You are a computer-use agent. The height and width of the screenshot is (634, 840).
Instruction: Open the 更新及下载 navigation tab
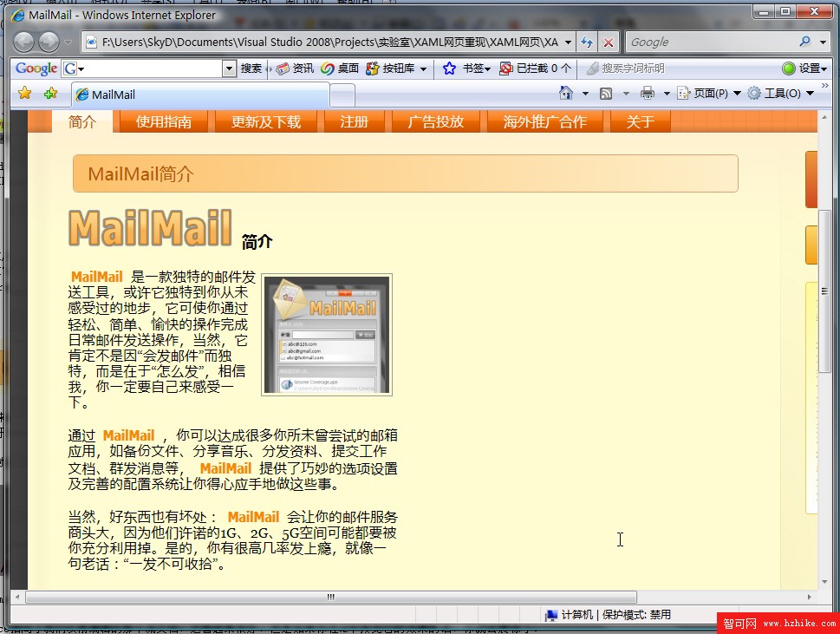click(x=266, y=121)
